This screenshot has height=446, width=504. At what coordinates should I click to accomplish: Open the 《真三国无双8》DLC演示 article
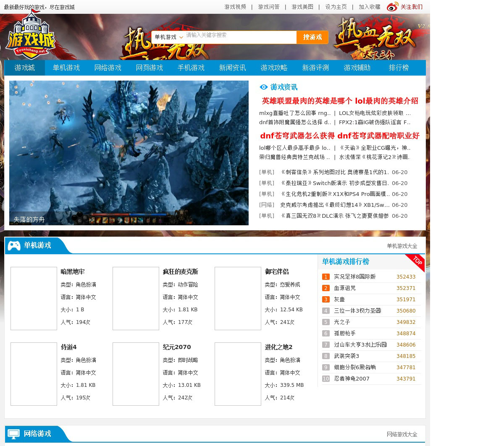click(x=335, y=216)
